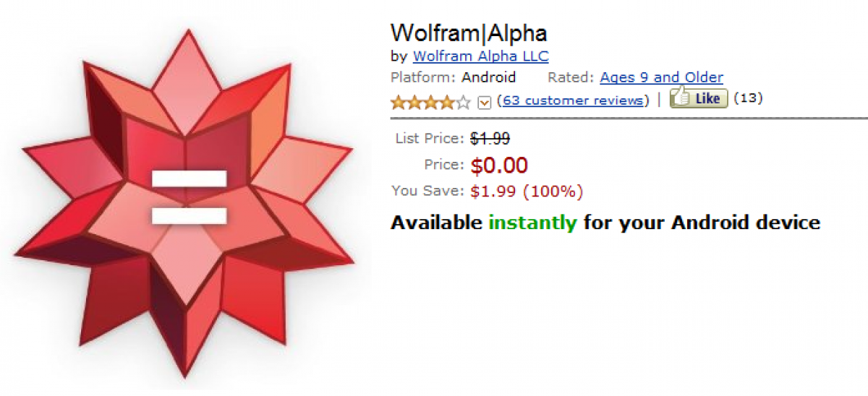This screenshot has height=396, width=868.
Task: Click the Platform: Android text
Action: click(x=453, y=77)
